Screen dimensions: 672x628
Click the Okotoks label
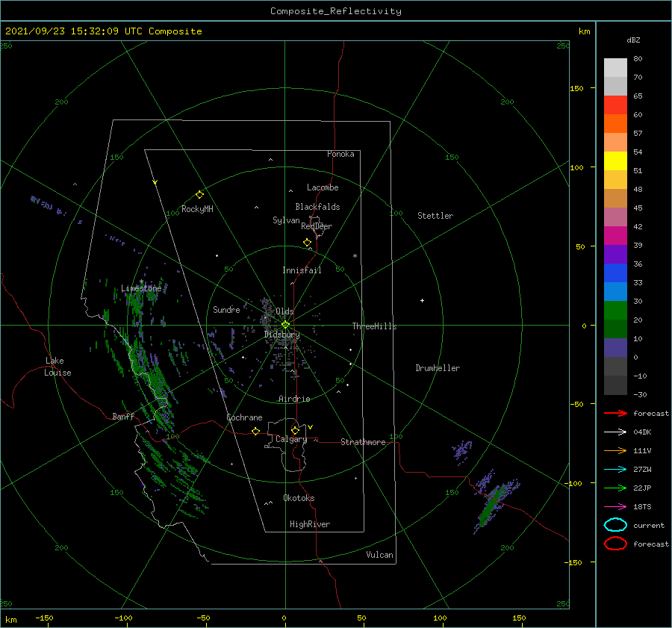(299, 498)
